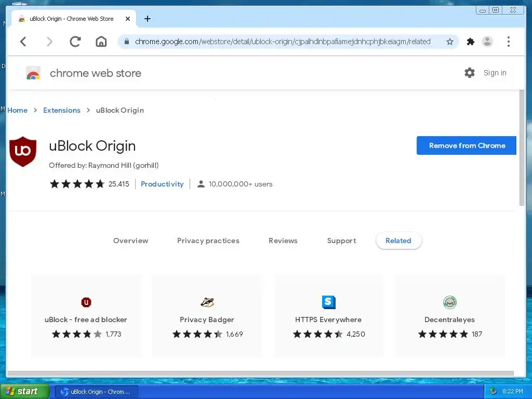Click the 4,250 rating count under HTTPS Everywhere
Screen dimensions: 532x399
click(x=355, y=334)
